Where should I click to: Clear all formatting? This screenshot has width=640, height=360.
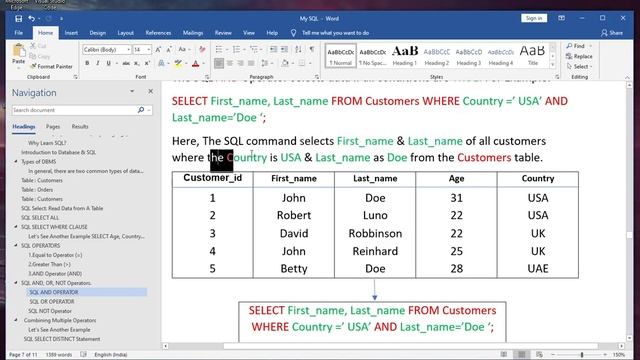coord(202,49)
